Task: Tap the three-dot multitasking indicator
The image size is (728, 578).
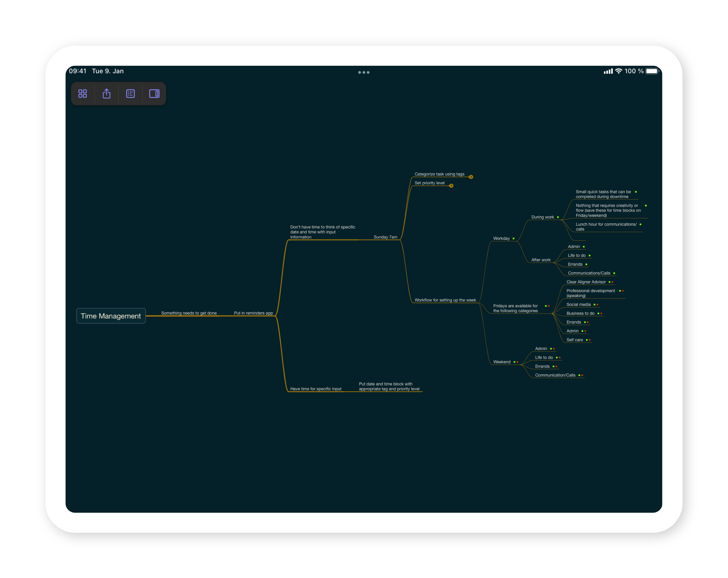Action: [x=364, y=72]
